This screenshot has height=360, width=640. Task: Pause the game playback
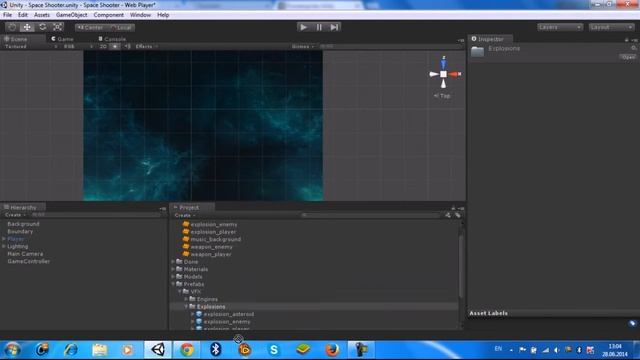[319, 27]
